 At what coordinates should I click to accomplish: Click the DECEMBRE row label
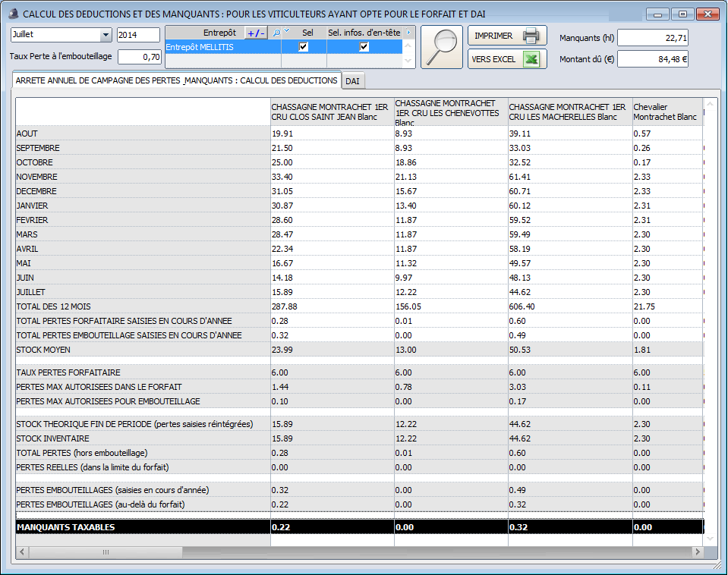point(36,191)
